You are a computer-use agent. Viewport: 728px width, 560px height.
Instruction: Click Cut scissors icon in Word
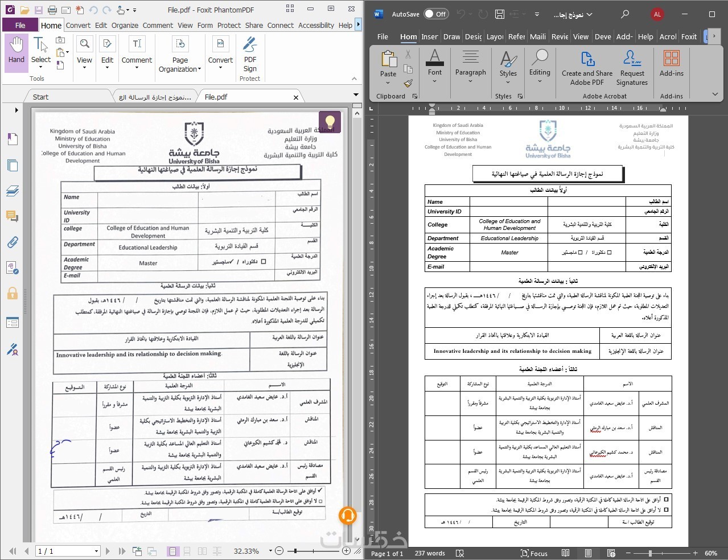408,54
